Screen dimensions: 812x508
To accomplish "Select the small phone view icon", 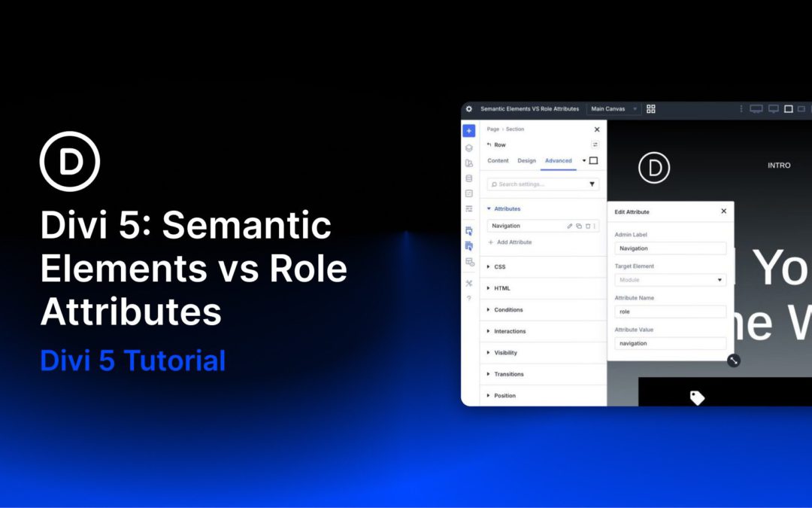I will tap(801, 109).
